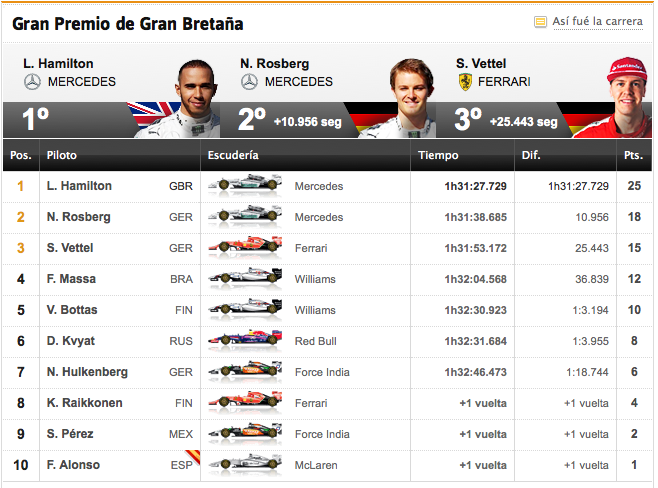Click the Pts. column header
Viewport: 658px width, 488px height.
(x=633, y=155)
